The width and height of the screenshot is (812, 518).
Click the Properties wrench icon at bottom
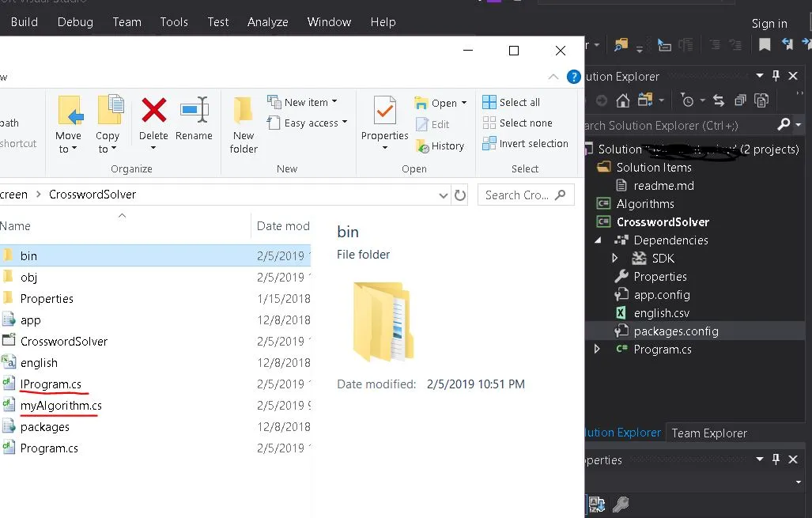pos(621,504)
